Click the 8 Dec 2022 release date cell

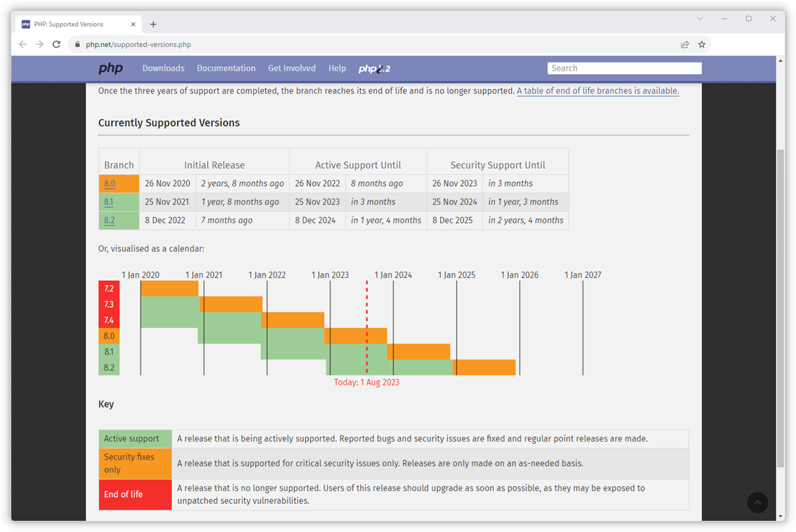(168, 220)
